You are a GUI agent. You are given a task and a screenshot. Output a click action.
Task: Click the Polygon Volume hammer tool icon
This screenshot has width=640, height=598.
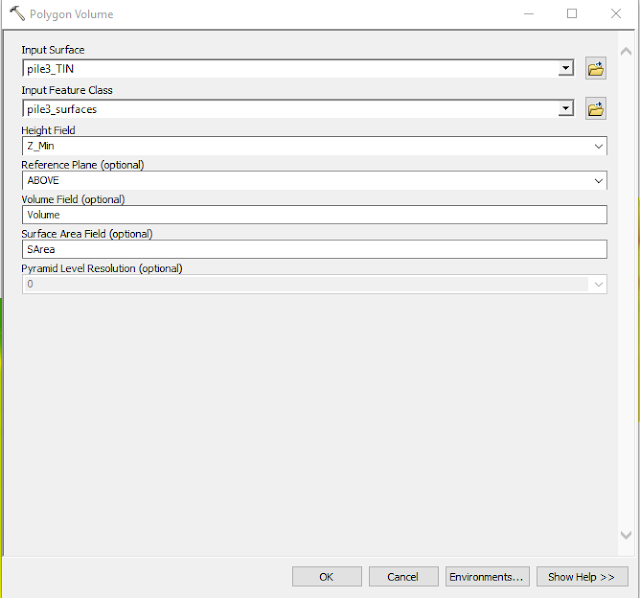click(17, 13)
